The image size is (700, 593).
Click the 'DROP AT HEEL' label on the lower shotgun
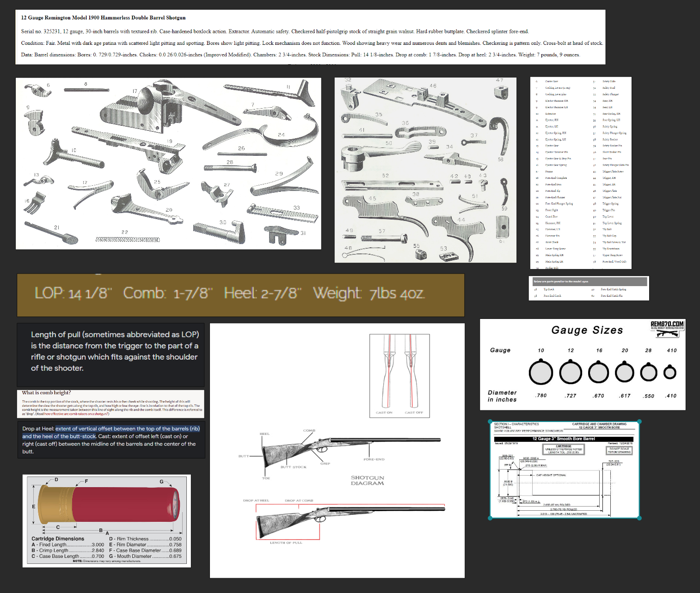point(256,501)
